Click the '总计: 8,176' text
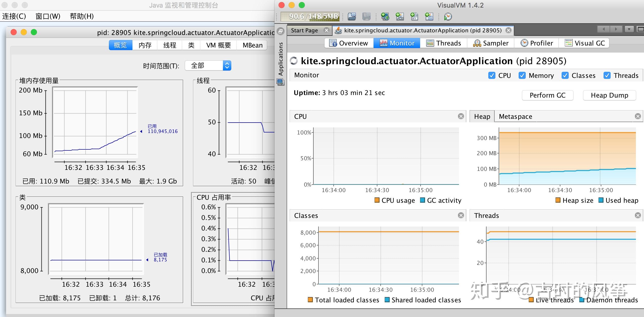The width and height of the screenshot is (644, 317). (143, 298)
